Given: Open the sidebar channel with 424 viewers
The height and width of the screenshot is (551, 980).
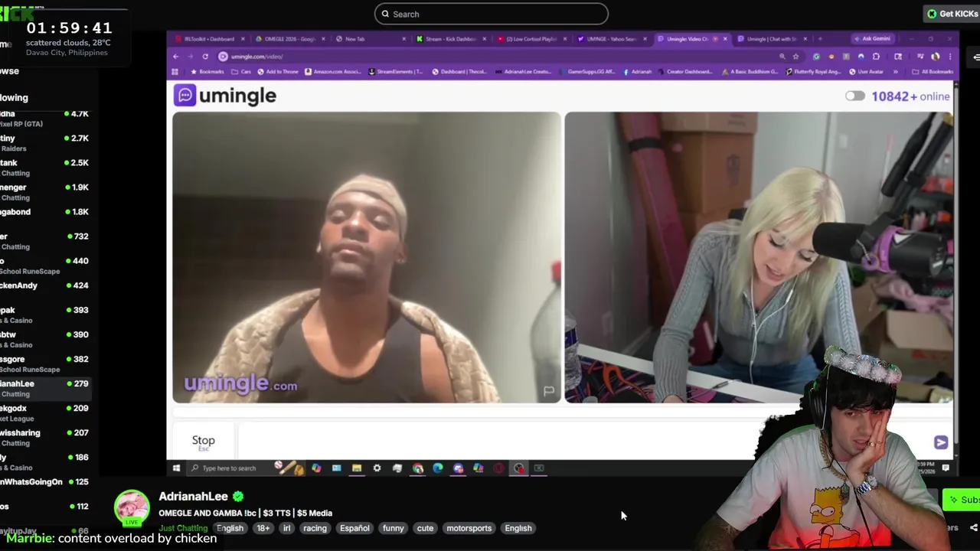Looking at the screenshot, I should [x=46, y=285].
